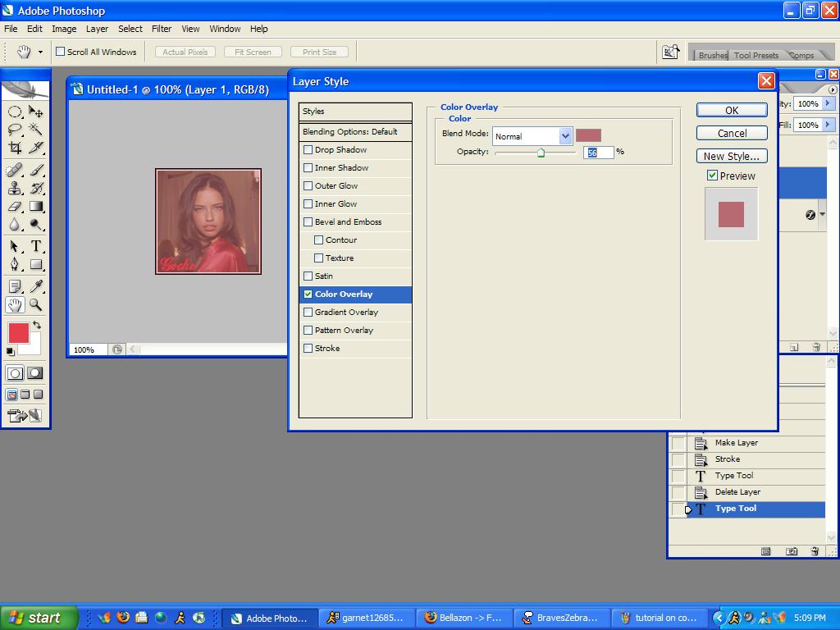Open the Filter menu
The height and width of the screenshot is (630, 840).
(x=162, y=29)
